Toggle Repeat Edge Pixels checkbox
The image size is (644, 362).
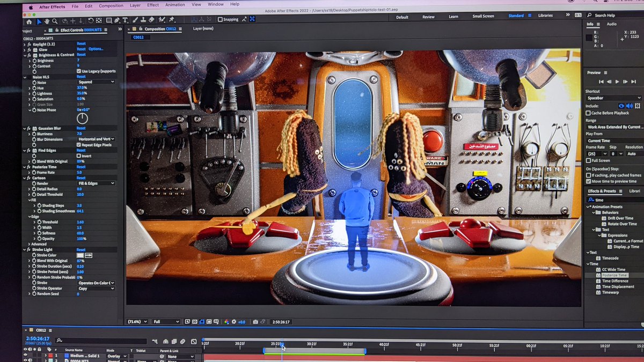tap(79, 145)
